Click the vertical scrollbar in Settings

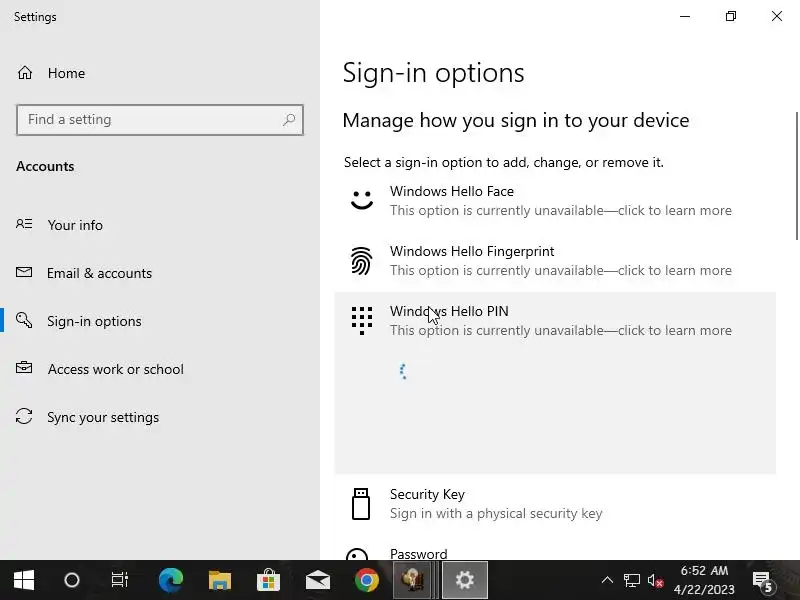796,176
